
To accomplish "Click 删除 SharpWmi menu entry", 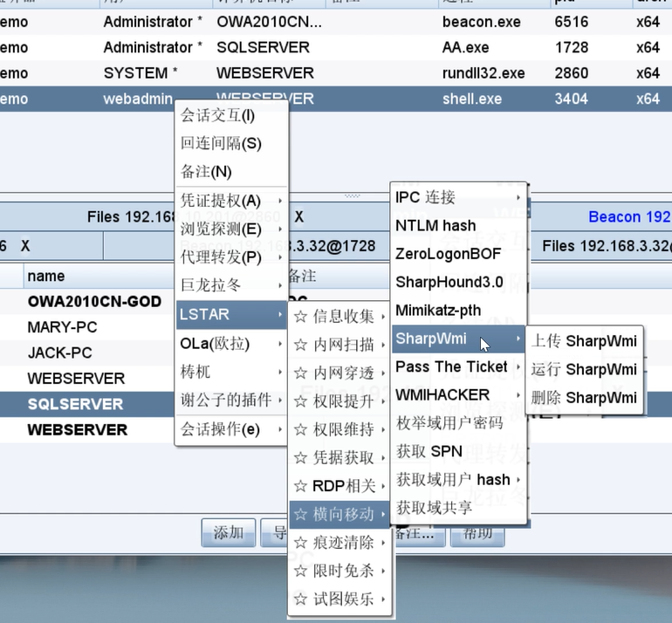I will [584, 397].
